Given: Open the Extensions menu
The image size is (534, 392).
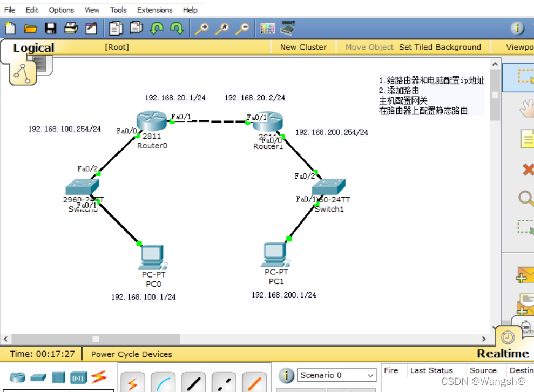Looking at the screenshot, I should (x=155, y=10).
